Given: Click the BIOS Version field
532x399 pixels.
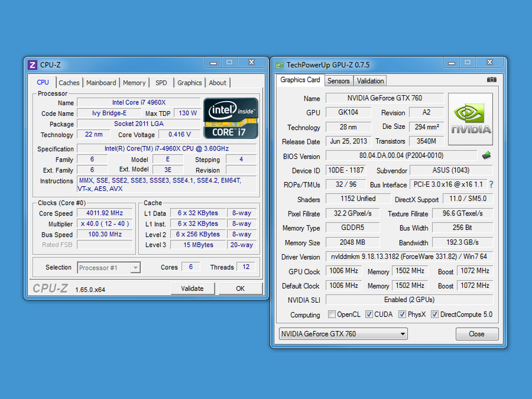Looking at the screenshot, I should pyautogui.click(x=401, y=155).
